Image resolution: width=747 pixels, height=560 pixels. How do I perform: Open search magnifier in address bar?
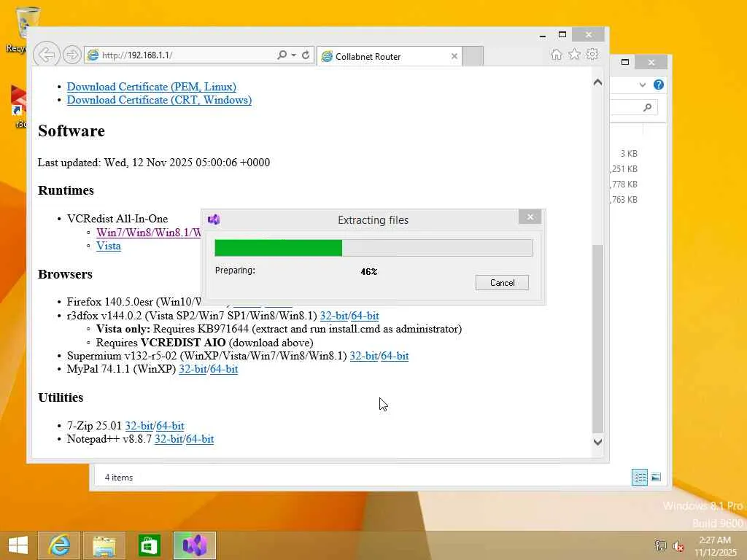click(282, 55)
